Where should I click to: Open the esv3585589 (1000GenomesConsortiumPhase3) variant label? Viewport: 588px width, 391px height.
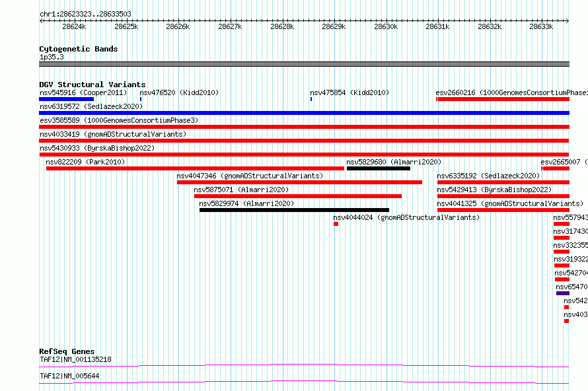[119, 120]
